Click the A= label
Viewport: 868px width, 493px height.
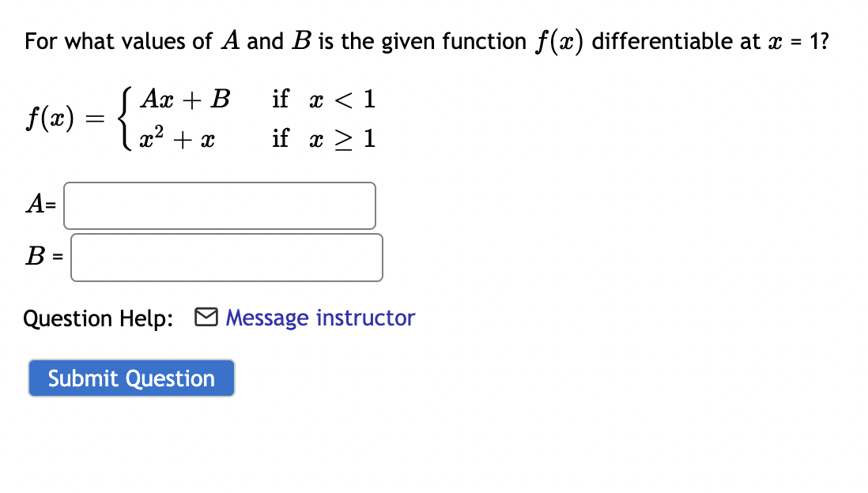pyautogui.click(x=38, y=205)
